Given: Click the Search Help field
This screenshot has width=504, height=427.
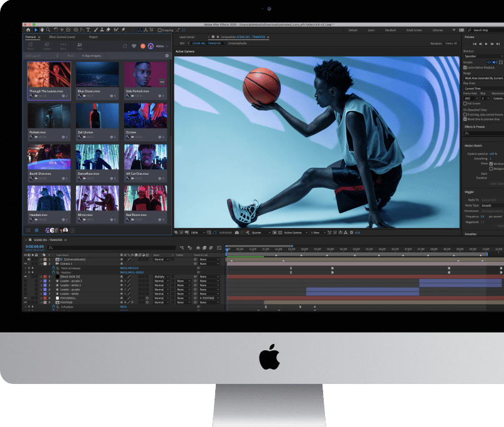Looking at the screenshot, I should coord(485,30).
